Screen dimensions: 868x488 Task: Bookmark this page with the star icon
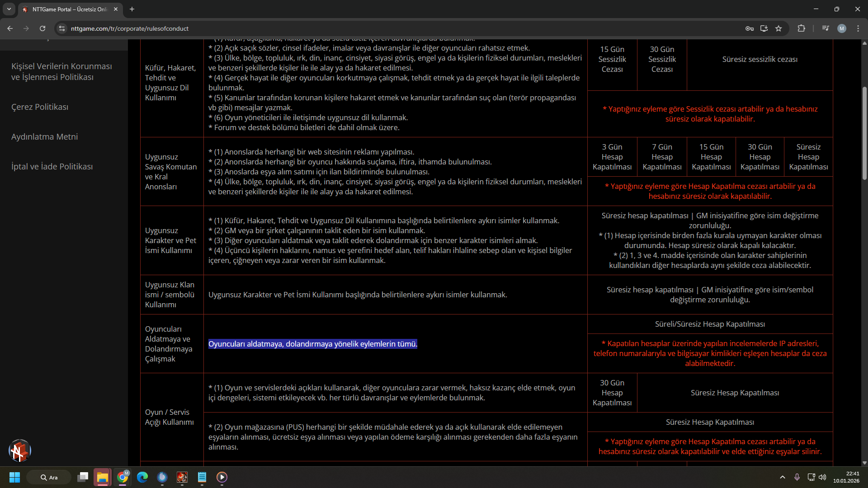click(x=778, y=28)
